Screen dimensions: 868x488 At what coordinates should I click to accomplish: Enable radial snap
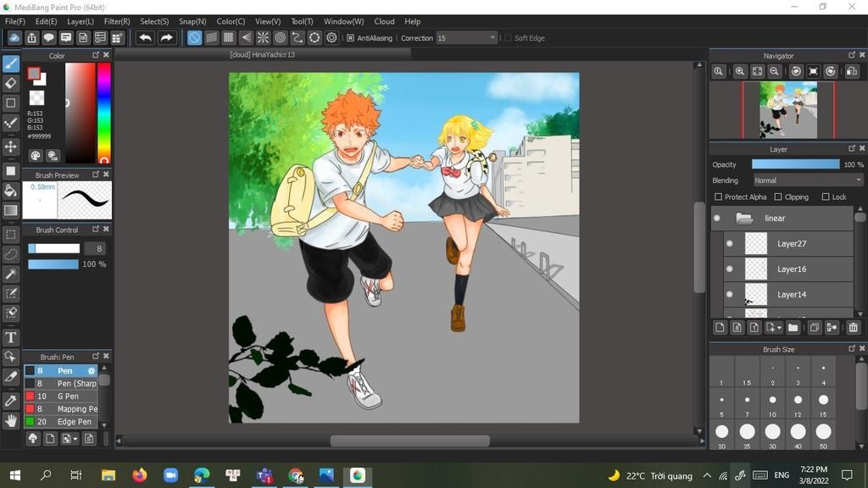[263, 37]
